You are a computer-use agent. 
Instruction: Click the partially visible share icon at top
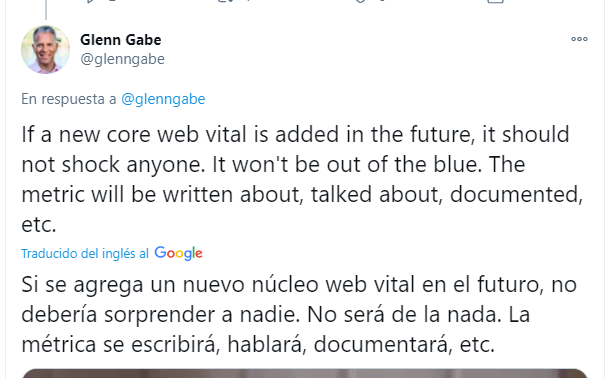[495, 1]
